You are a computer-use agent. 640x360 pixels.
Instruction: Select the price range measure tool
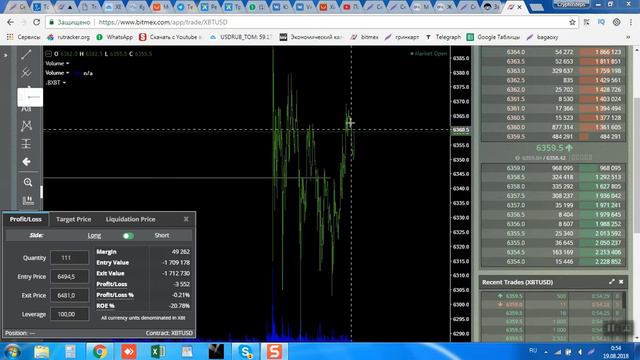[x=26, y=144]
